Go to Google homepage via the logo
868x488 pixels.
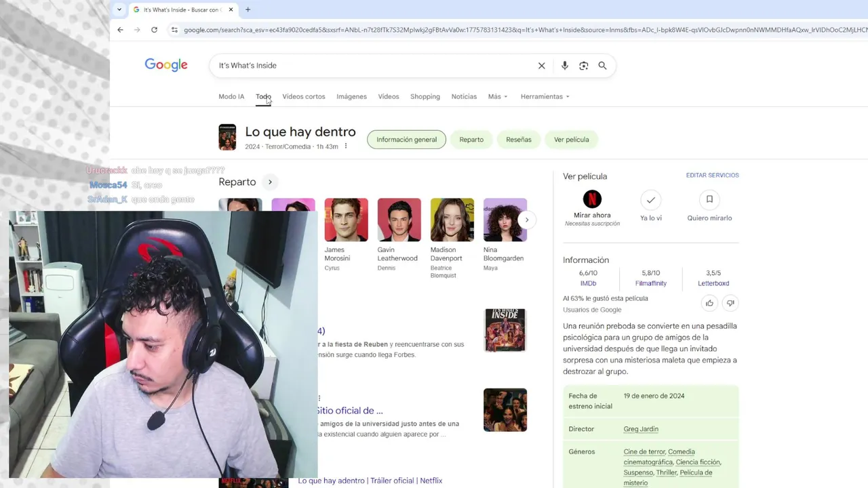(x=166, y=65)
